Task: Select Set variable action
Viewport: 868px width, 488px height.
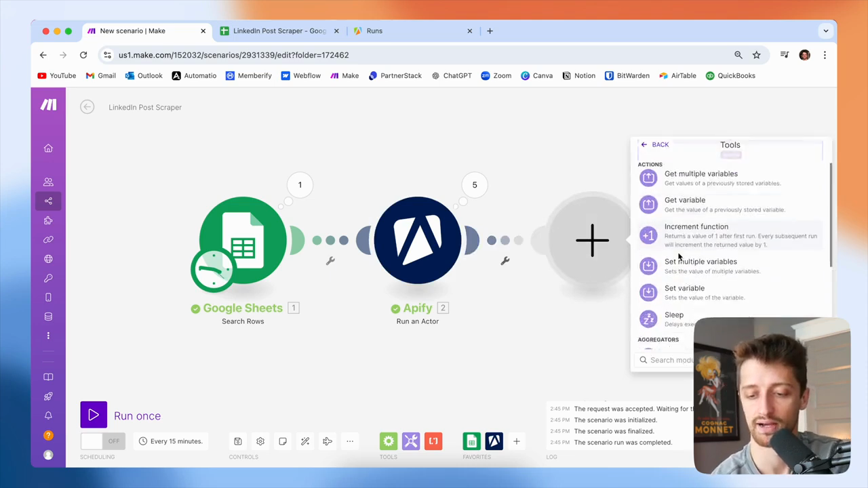Action: click(730, 292)
